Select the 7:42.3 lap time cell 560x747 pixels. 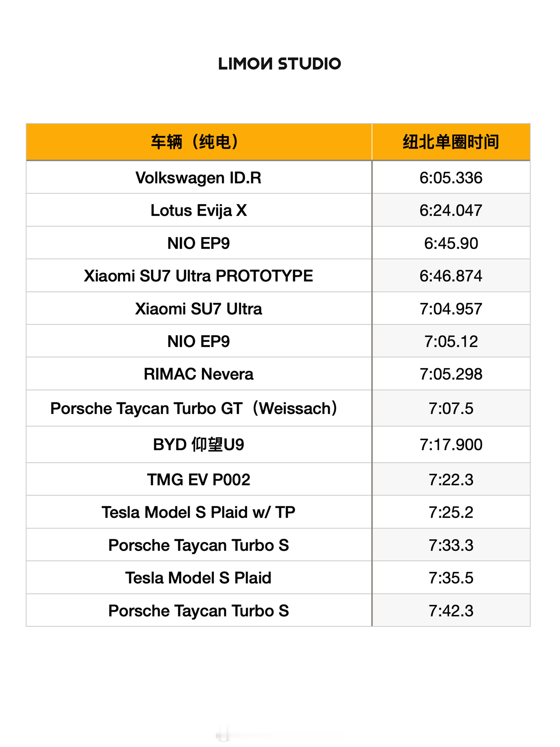point(451,610)
